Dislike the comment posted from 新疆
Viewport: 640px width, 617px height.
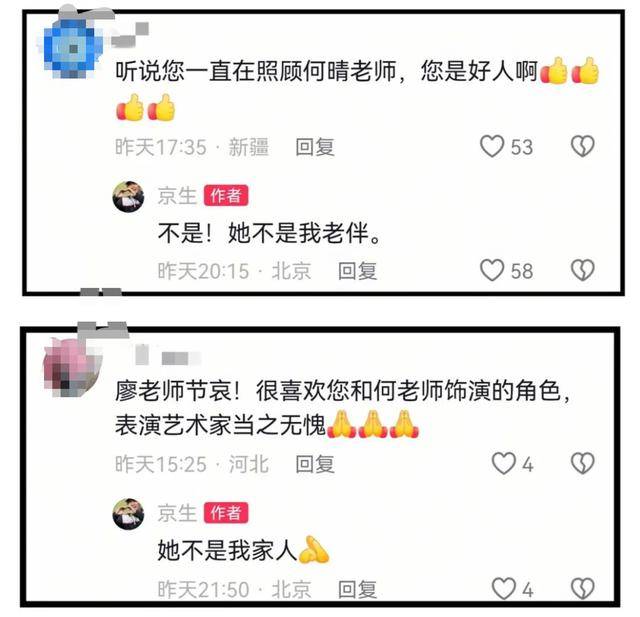click(582, 146)
